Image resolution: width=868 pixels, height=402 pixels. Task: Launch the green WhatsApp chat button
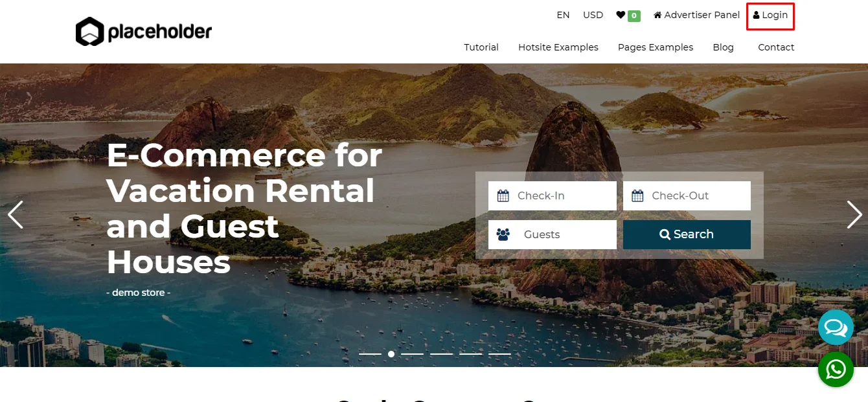click(x=836, y=370)
